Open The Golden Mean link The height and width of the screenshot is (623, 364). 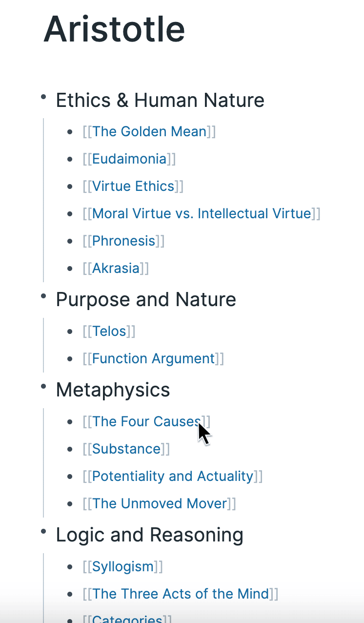coord(149,131)
